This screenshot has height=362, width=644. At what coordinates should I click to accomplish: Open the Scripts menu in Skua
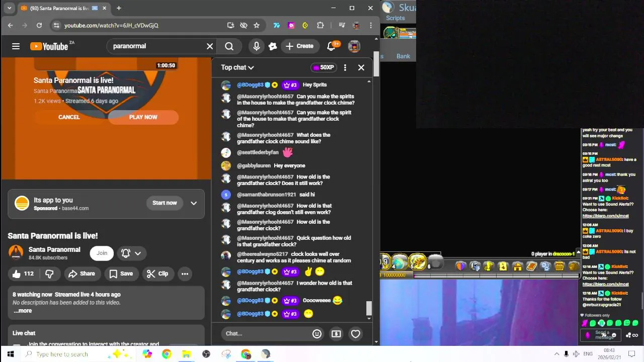click(395, 18)
